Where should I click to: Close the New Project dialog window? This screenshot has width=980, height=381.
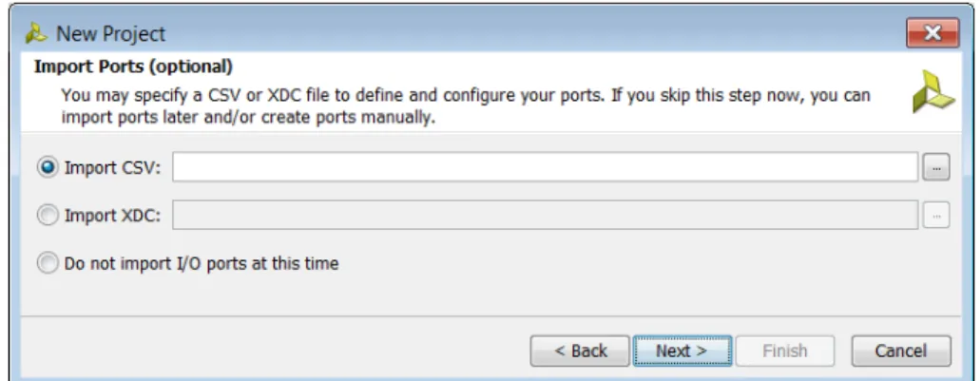932,32
